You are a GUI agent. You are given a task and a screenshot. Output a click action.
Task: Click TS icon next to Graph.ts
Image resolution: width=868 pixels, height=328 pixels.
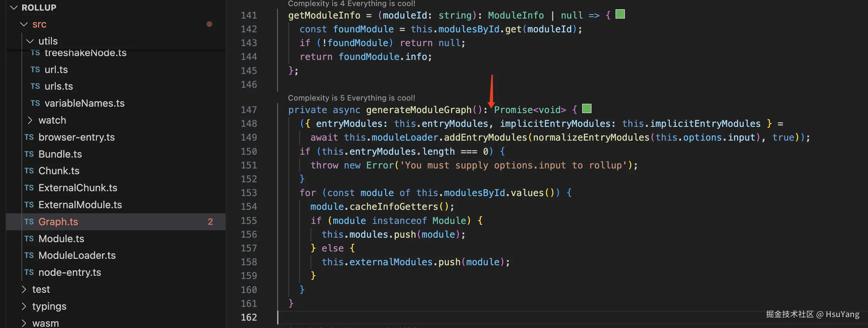point(29,222)
